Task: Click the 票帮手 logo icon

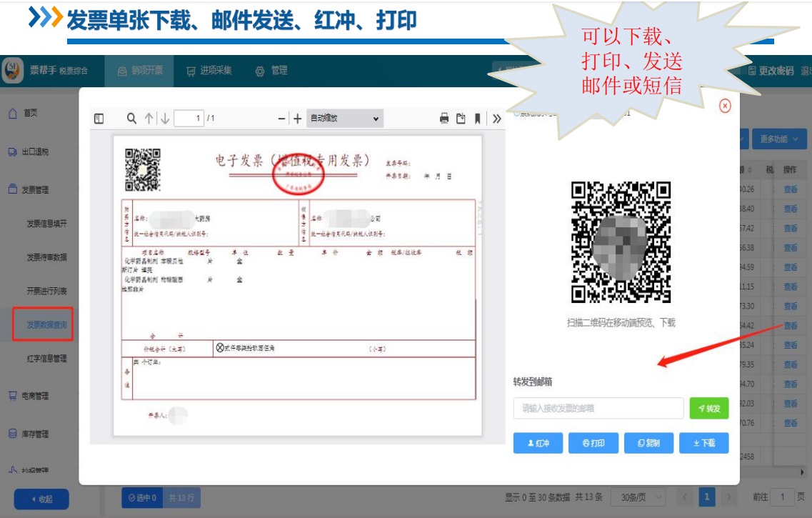Action: (x=12, y=70)
